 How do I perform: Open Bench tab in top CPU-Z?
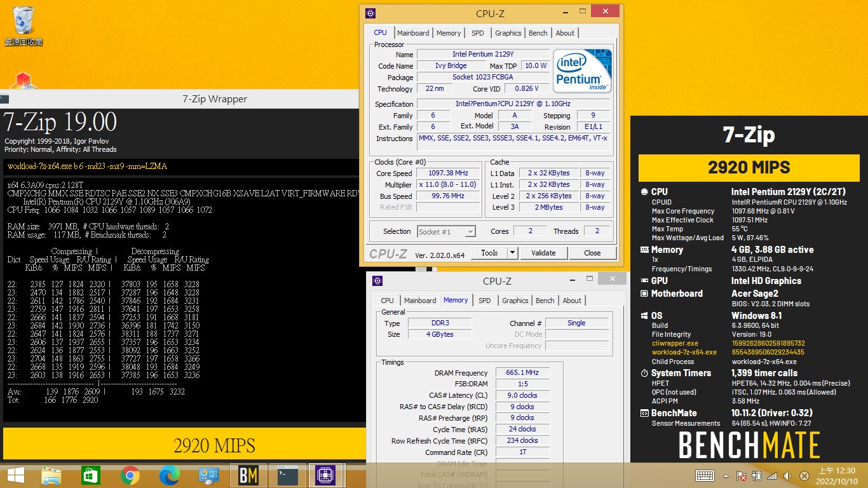(x=538, y=33)
